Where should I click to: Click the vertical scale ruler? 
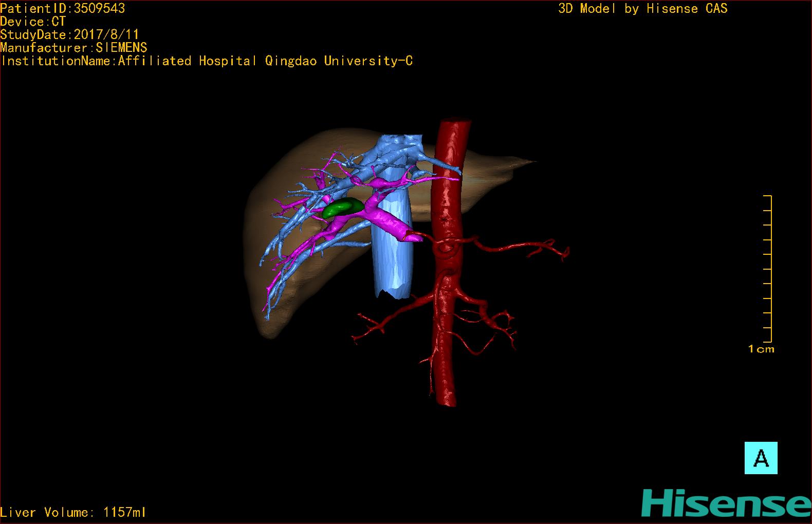click(768, 269)
